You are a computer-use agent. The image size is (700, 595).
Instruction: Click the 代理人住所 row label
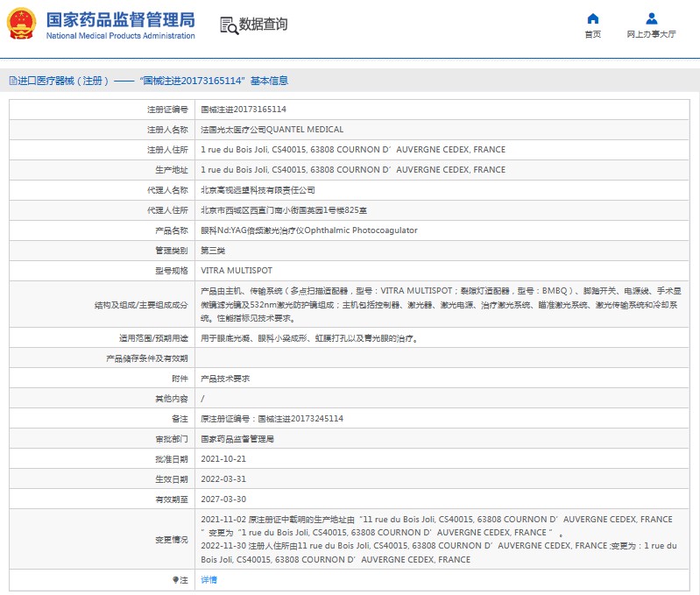pos(167,210)
